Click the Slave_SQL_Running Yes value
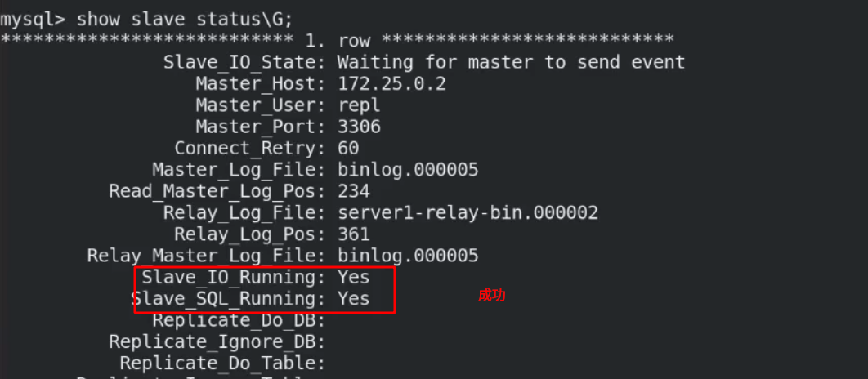Image resolution: width=868 pixels, height=379 pixels. tap(353, 299)
